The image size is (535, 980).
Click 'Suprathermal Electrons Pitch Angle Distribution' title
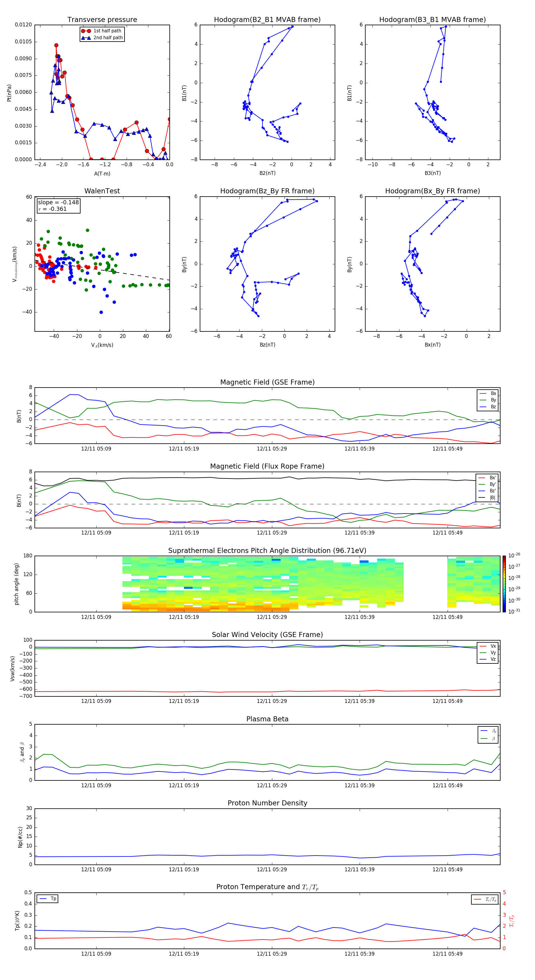click(267, 551)
